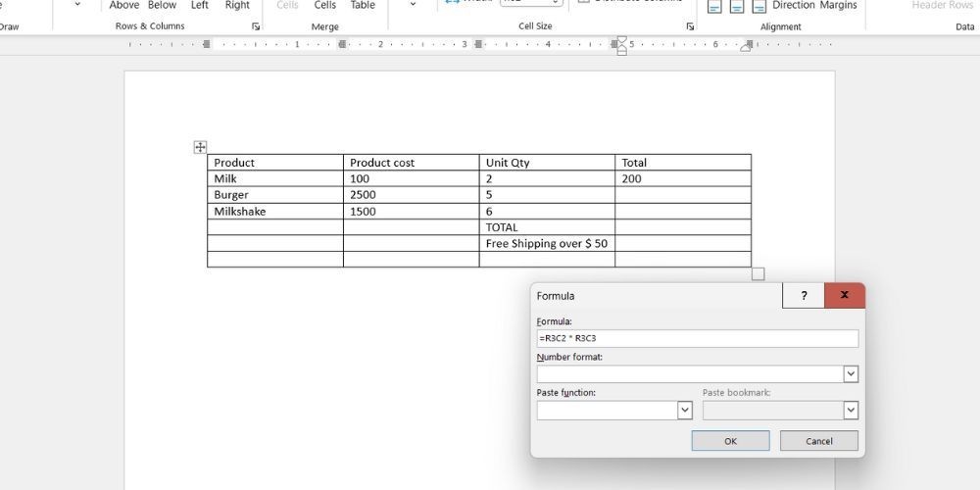Viewport: 980px width, 490px height.
Task: Click the '200' total cell
Action: point(683,178)
